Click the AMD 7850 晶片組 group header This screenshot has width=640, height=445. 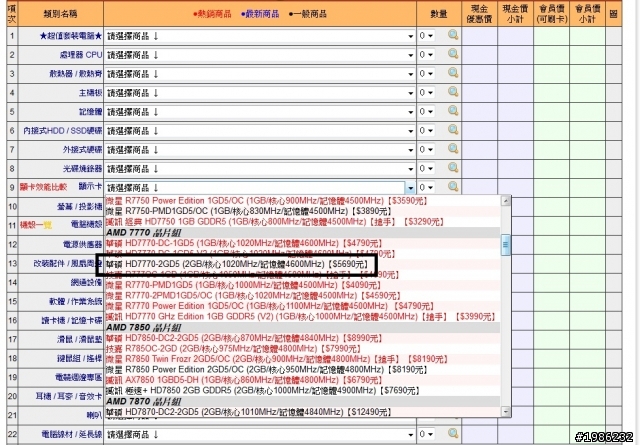(x=303, y=327)
